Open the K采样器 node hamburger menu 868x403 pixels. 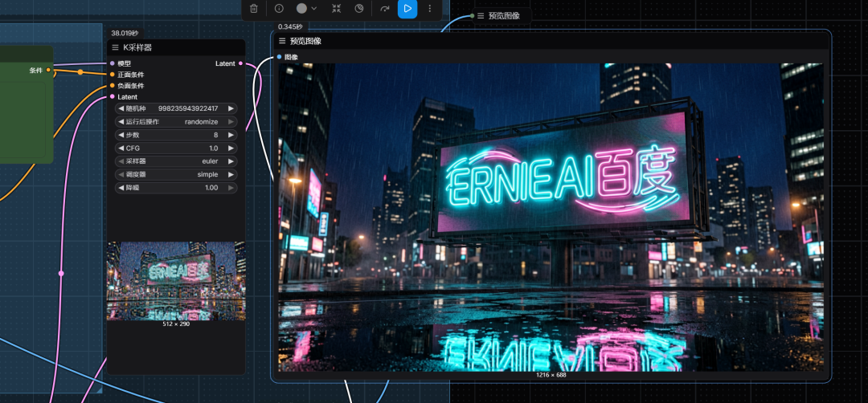pyautogui.click(x=115, y=47)
